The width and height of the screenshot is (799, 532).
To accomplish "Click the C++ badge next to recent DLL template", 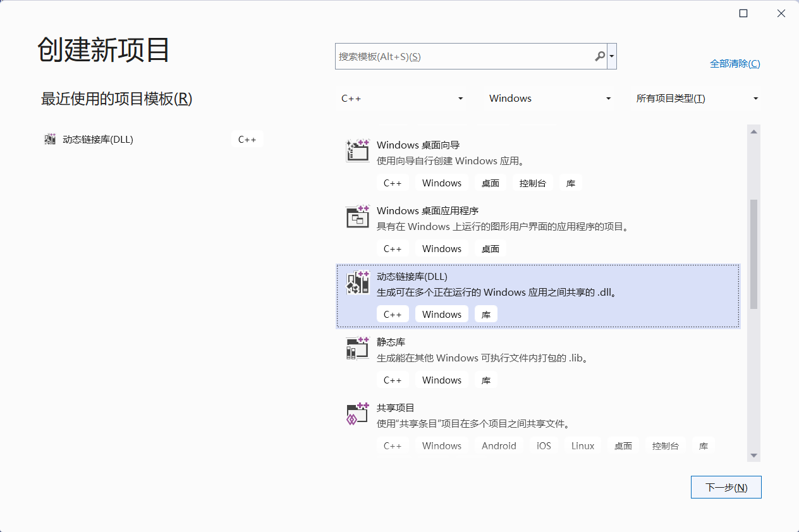I will pos(247,139).
